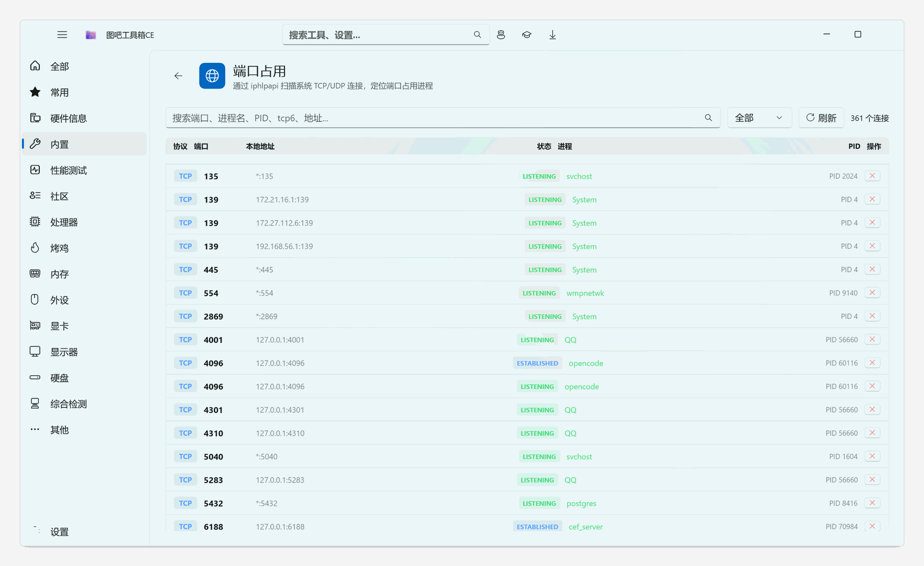924x566 pixels.
Task: Open the 全部 section in the sidebar
Action: (84, 66)
